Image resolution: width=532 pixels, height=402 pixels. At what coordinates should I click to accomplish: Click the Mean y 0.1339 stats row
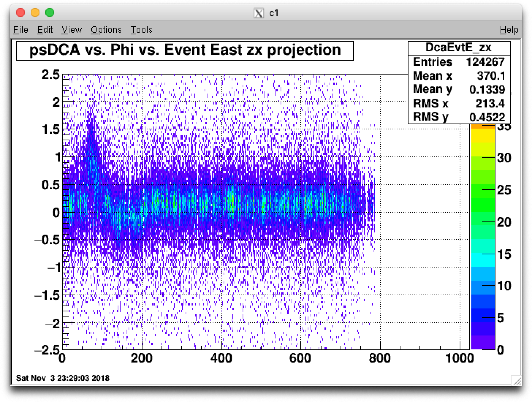[x=459, y=90]
